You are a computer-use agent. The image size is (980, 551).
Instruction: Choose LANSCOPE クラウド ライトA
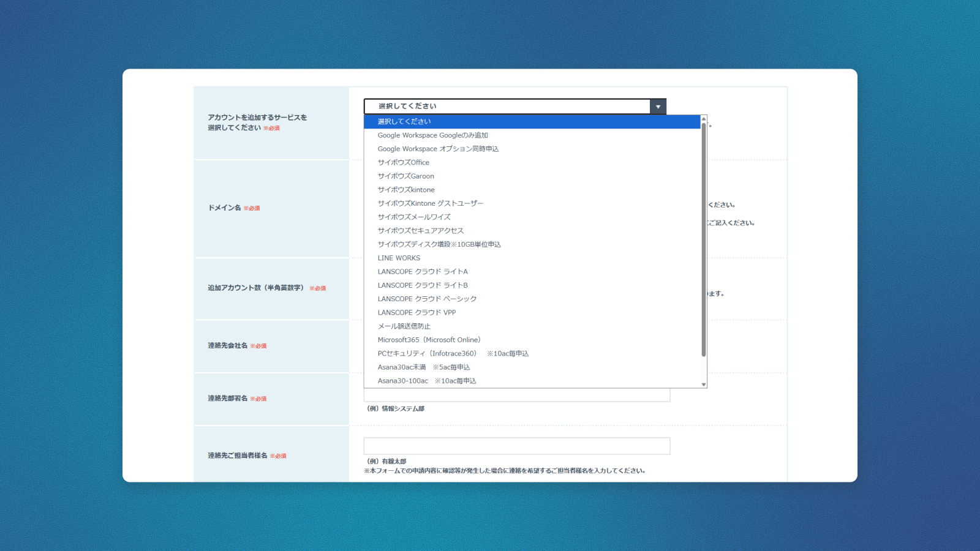click(x=532, y=272)
